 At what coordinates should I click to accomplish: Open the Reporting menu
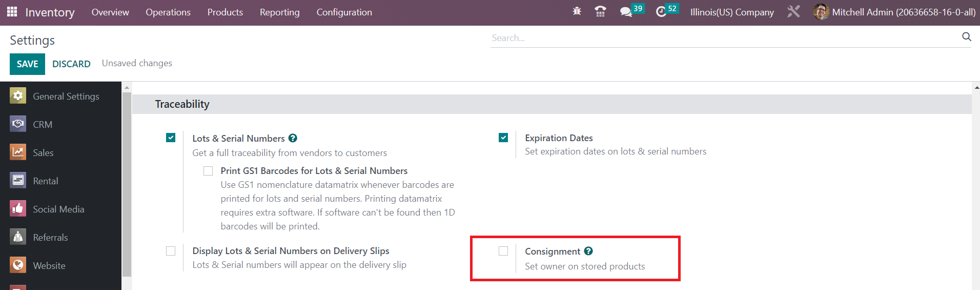pos(279,12)
